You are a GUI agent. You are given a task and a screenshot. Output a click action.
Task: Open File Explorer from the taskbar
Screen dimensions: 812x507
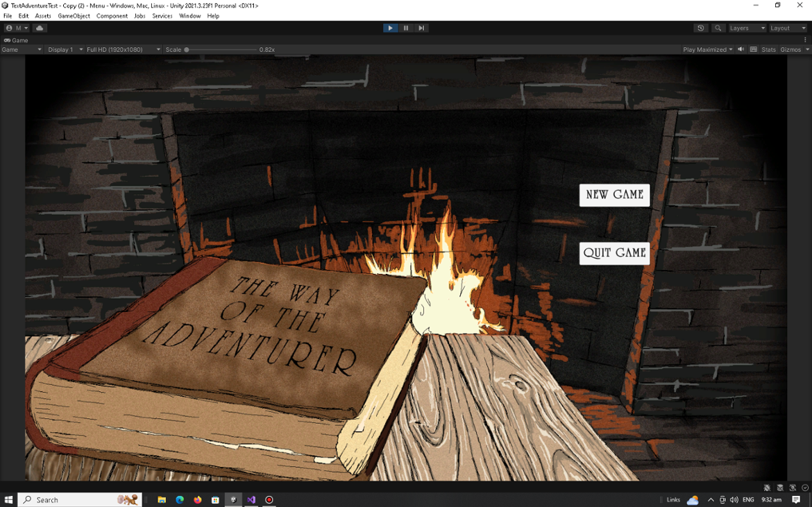point(161,499)
